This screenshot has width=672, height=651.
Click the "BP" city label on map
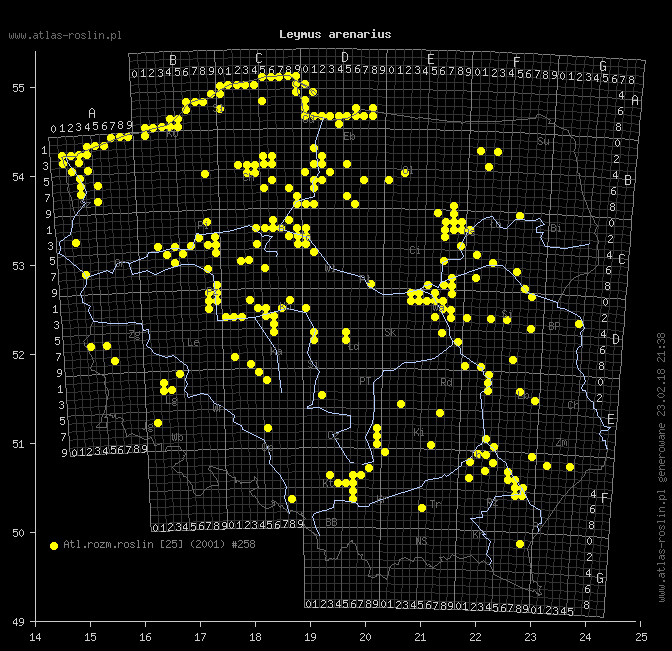pyautogui.click(x=554, y=327)
